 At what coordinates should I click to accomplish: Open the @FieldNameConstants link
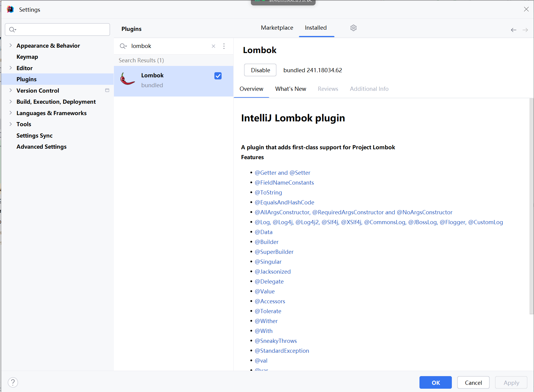click(284, 183)
